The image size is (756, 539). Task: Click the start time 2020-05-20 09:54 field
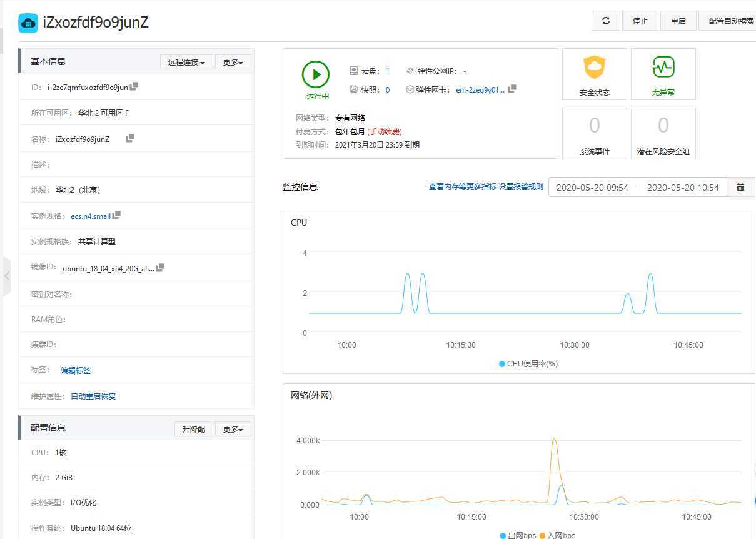coord(592,187)
